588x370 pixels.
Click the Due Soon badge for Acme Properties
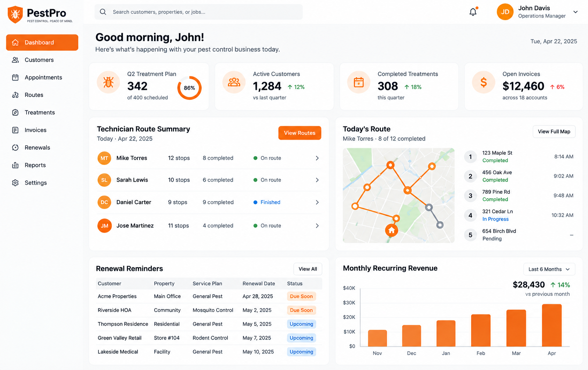click(301, 297)
